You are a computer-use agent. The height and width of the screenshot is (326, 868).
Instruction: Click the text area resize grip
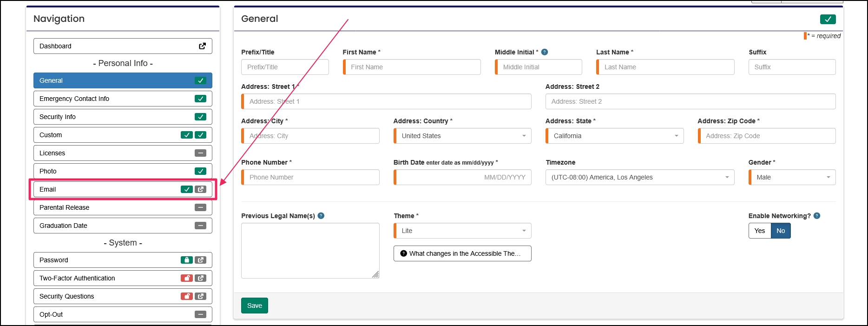tap(375, 274)
